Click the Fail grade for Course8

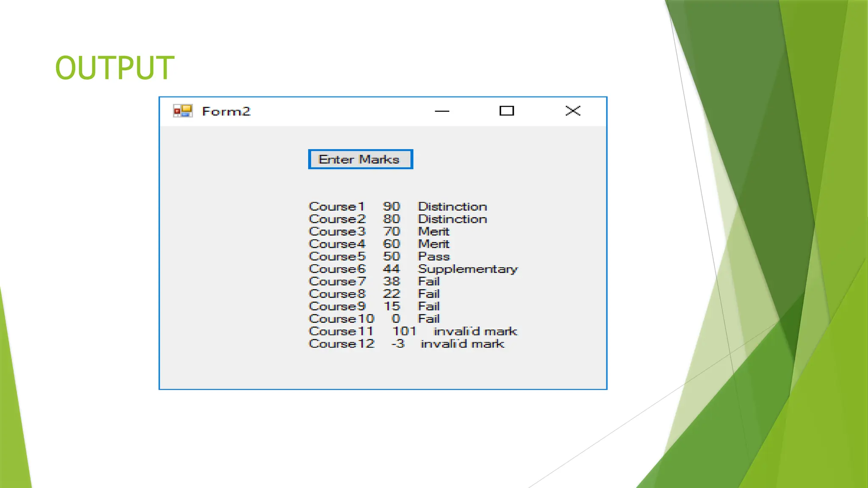[x=428, y=294]
